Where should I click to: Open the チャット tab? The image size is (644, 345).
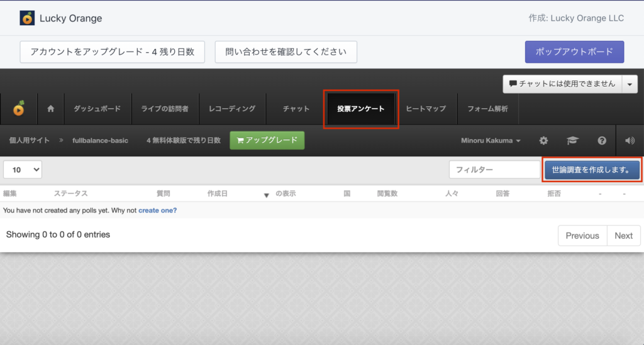[x=296, y=109]
